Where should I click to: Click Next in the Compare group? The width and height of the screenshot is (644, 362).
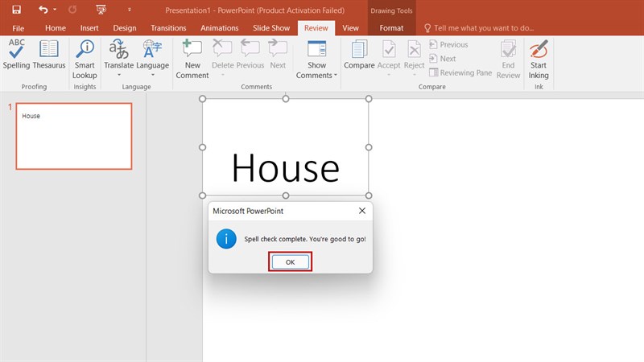tap(442, 58)
